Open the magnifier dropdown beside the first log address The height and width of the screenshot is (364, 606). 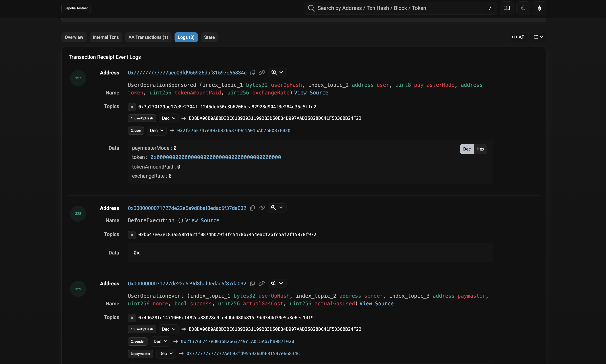pyautogui.click(x=277, y=72)
